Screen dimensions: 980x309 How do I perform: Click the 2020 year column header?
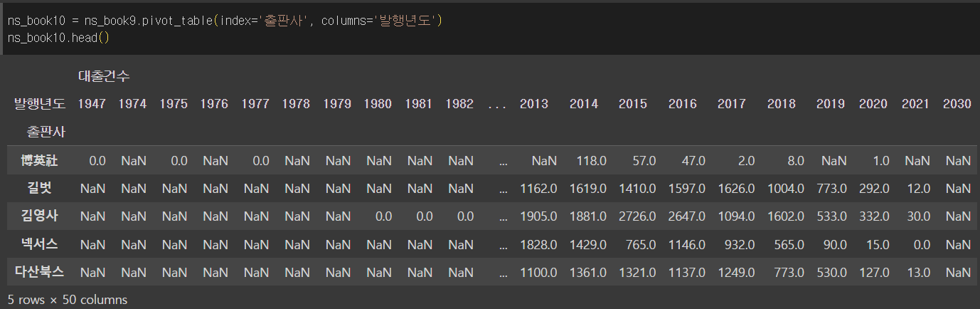873,104
